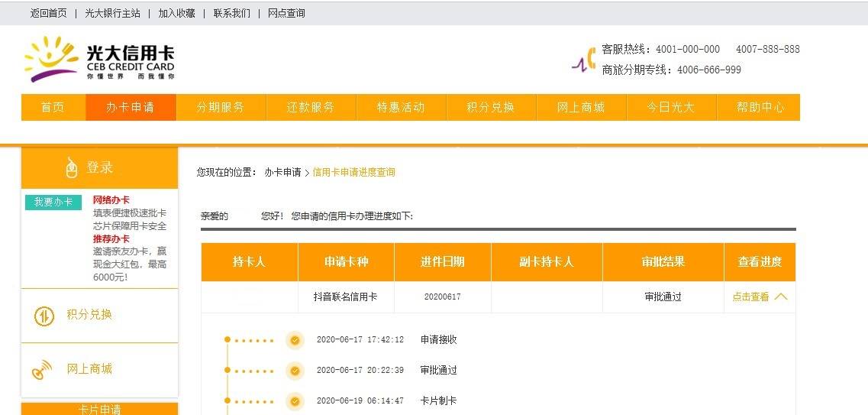Viewport: 868px width, 415px height.
Task: Click the 副卡持卡人 column header
Action: pyautogui.click(x=547, y=262)
